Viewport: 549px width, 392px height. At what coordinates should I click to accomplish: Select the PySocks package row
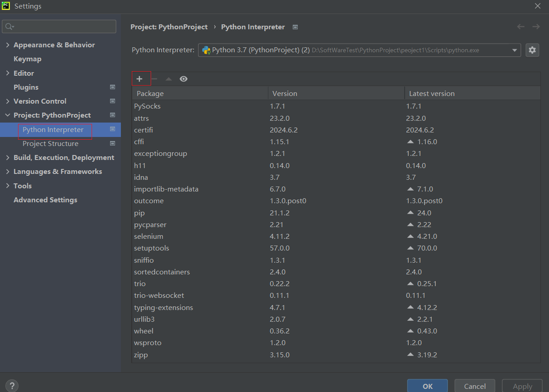click(x=336, y=106)
